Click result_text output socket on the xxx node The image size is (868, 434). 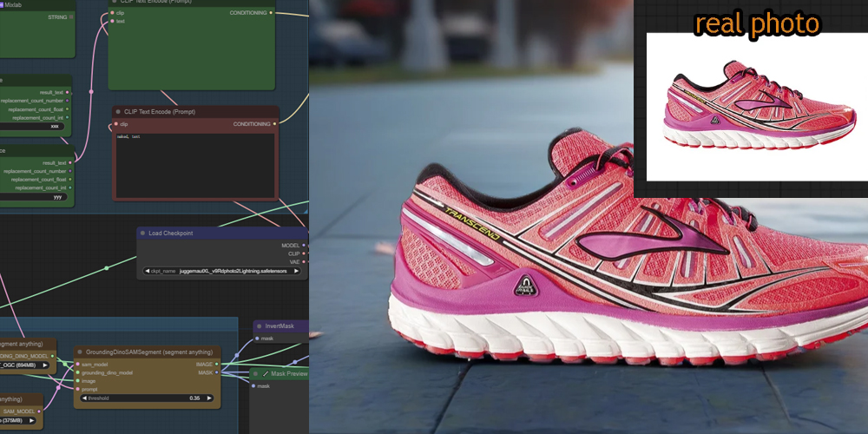pyautogui.click(x=68, y=93)
